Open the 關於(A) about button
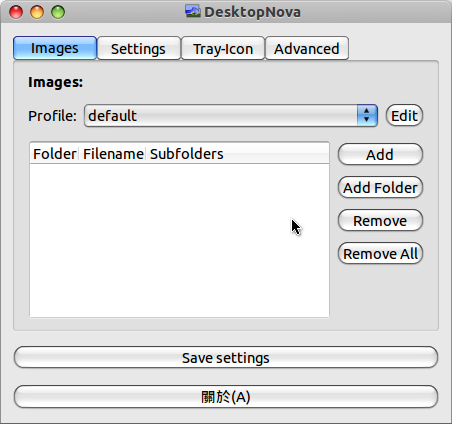Screen dimensions: 452x424 [x=226, y=397]
